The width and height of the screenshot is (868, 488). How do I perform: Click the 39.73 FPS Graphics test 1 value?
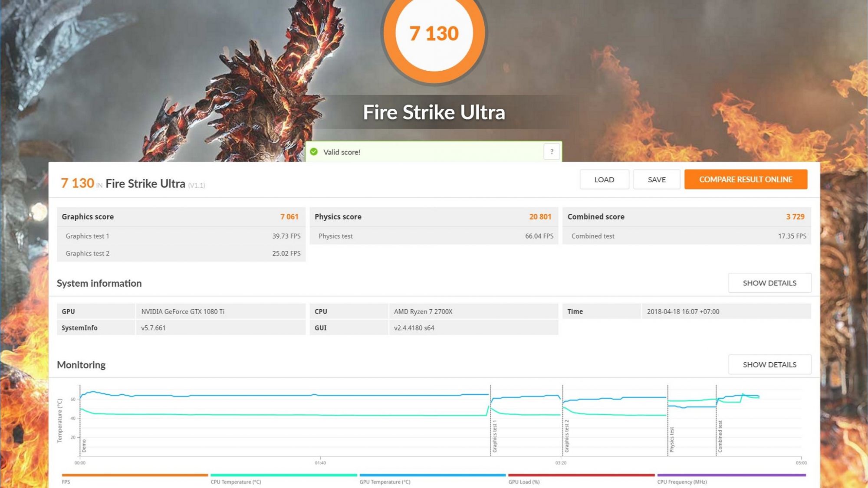[x=286, y=236]
